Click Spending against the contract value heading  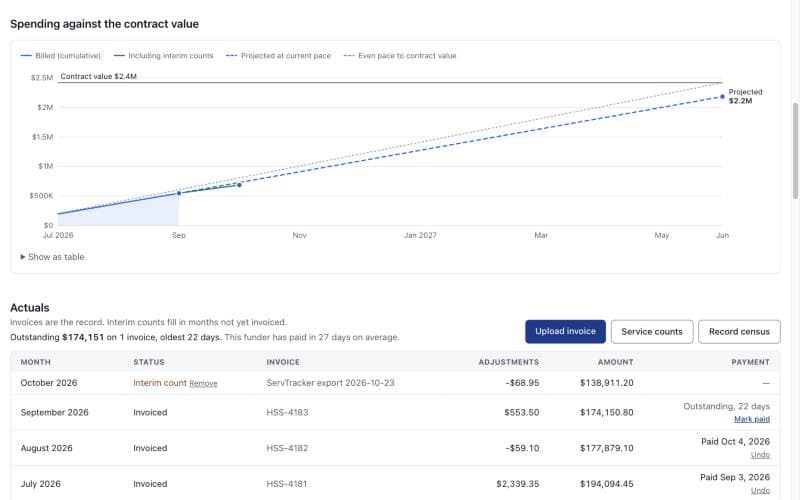click(x=105, y=24)
